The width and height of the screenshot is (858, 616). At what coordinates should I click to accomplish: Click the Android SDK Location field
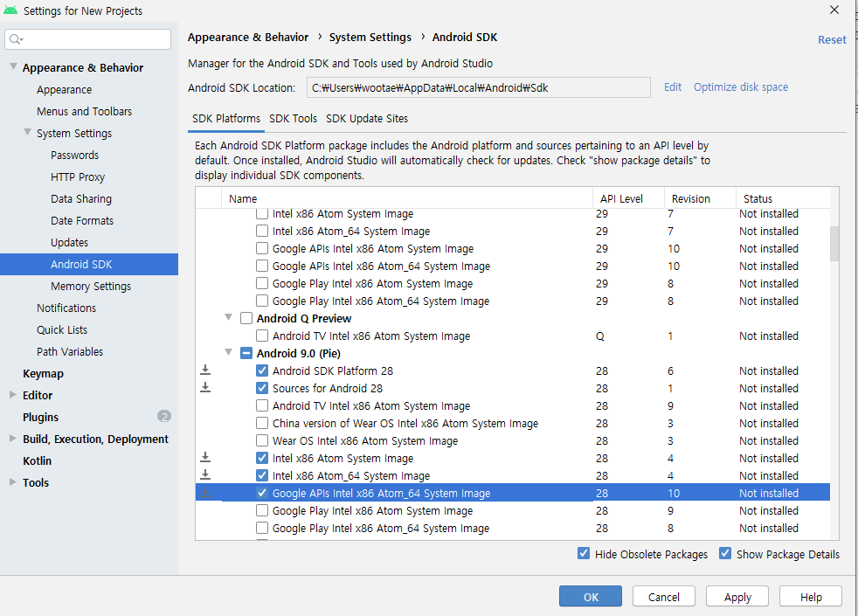479,87
